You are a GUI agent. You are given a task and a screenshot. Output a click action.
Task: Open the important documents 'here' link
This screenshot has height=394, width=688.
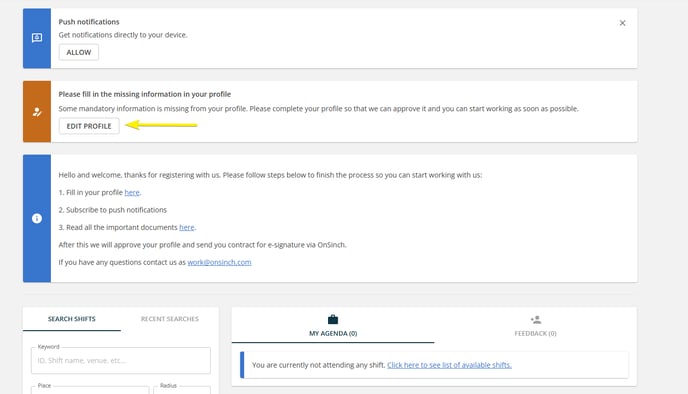186,227
